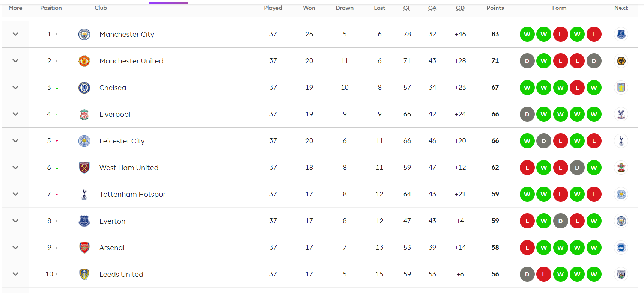Open Arsenal's next opponent Brighton badge
The height and width of the screenshot is (293, 644).
point(621,248)
